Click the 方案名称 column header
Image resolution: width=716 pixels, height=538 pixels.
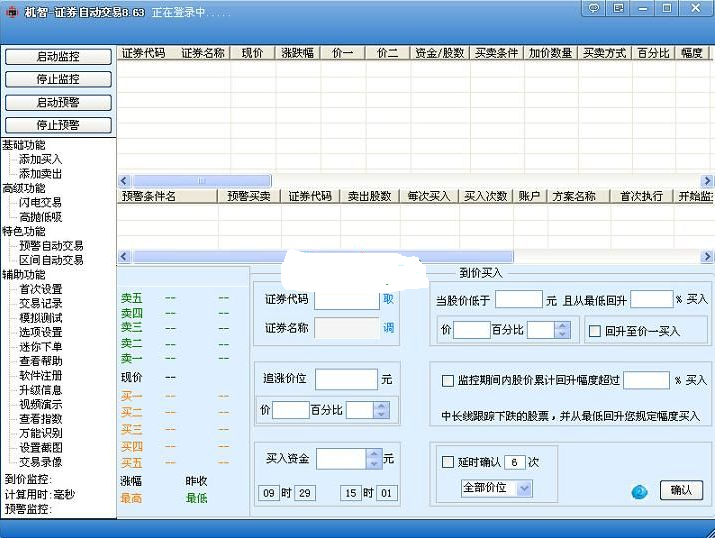point(578,196)
